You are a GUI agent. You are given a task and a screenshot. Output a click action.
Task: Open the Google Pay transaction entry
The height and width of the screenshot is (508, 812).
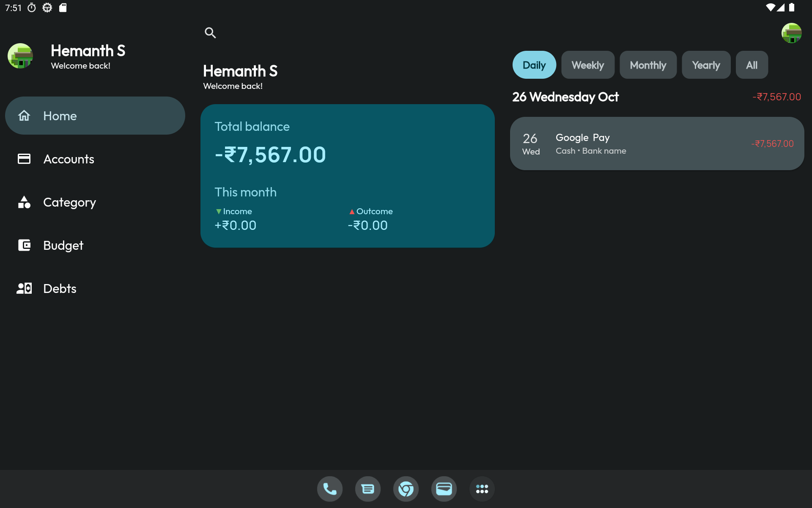point(657,144)
